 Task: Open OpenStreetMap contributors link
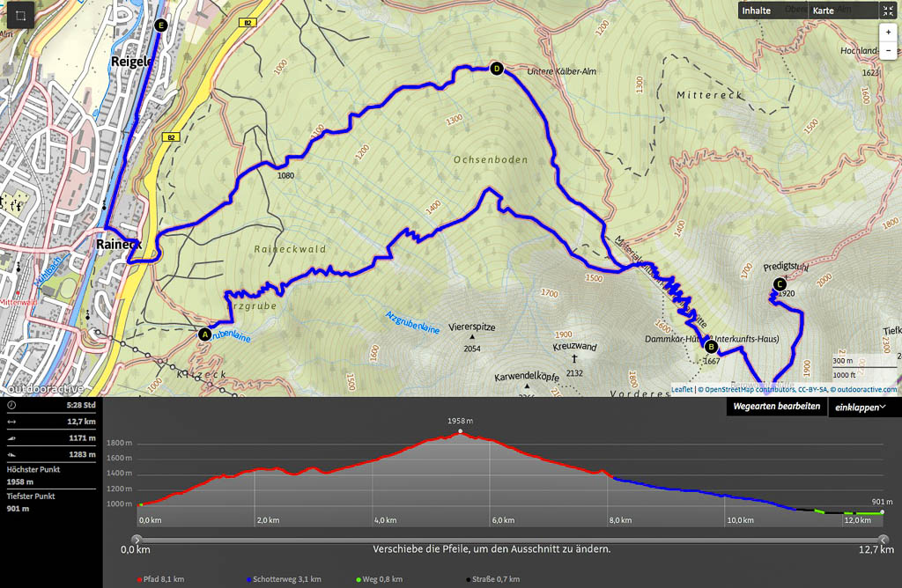coord(748,389)
